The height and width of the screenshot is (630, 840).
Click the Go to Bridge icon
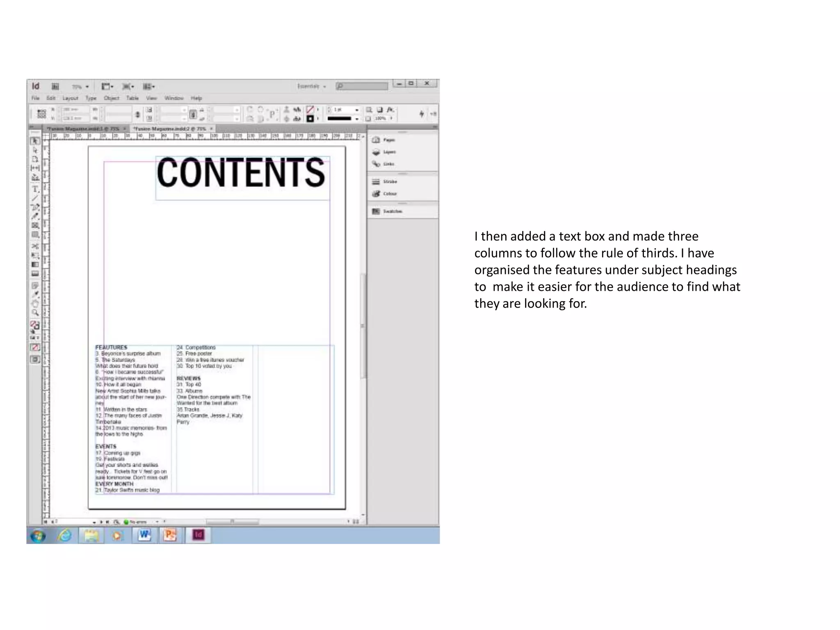pyautogui.click(x=55, y=86)
